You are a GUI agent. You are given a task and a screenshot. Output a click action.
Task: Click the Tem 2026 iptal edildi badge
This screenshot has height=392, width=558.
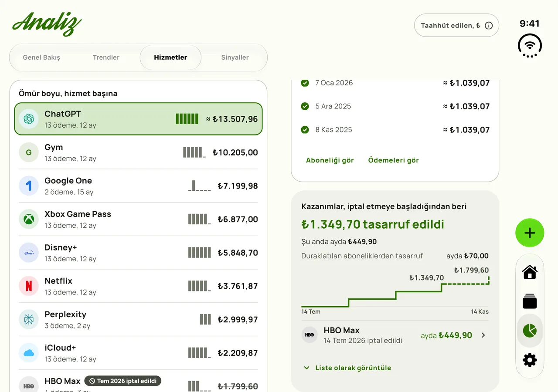(x=123, y=381)
